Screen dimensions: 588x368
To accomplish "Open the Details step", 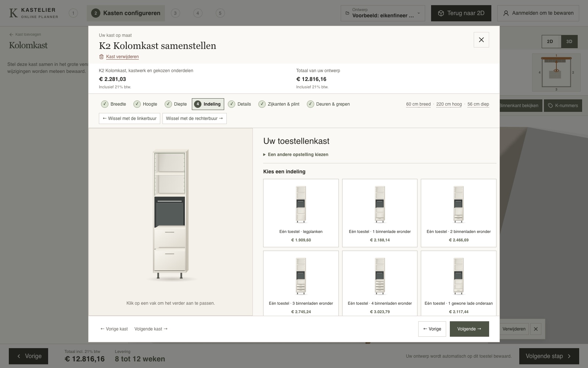I will click(x=240, y=104).
